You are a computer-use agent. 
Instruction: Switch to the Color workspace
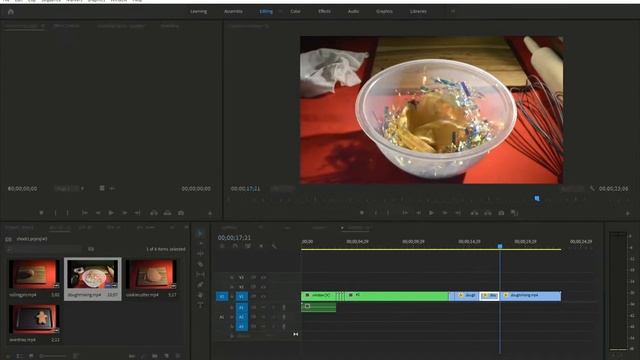295,11
